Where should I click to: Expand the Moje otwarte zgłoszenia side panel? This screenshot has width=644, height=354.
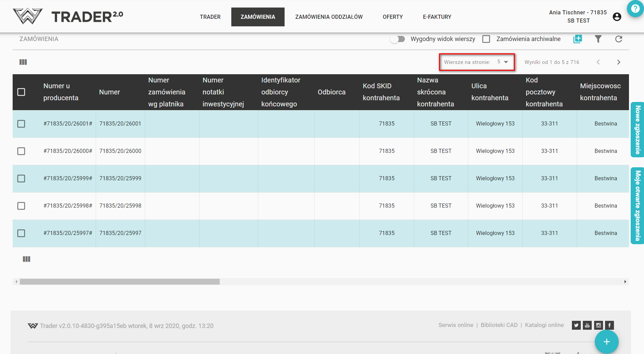point(637,206)
